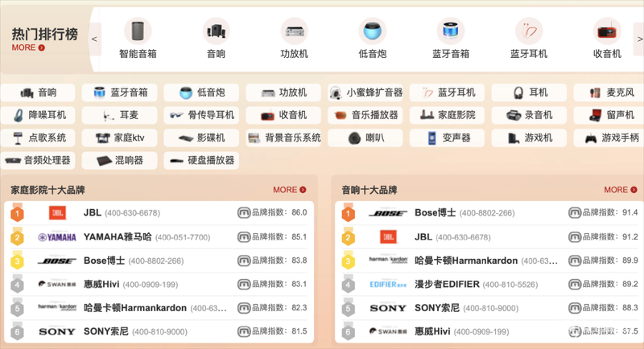644x349 pixels.
Task: Open the 游戏机 category button
Action: point(529,138)
